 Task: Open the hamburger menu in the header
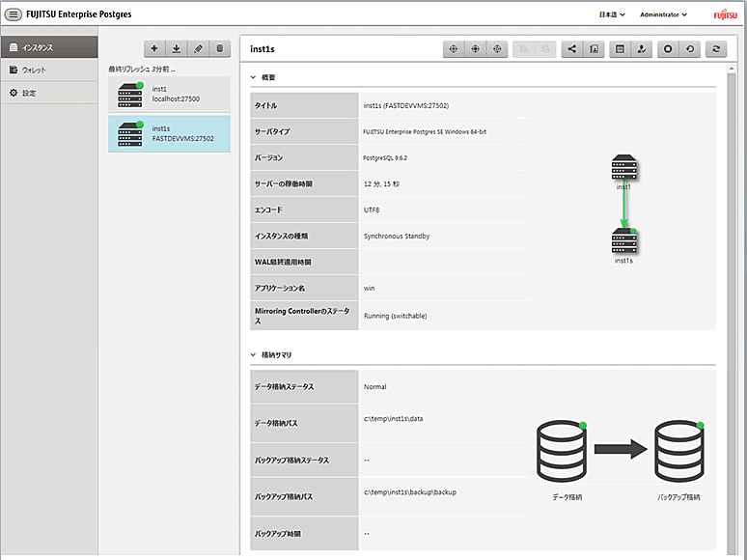click(13, 14)
